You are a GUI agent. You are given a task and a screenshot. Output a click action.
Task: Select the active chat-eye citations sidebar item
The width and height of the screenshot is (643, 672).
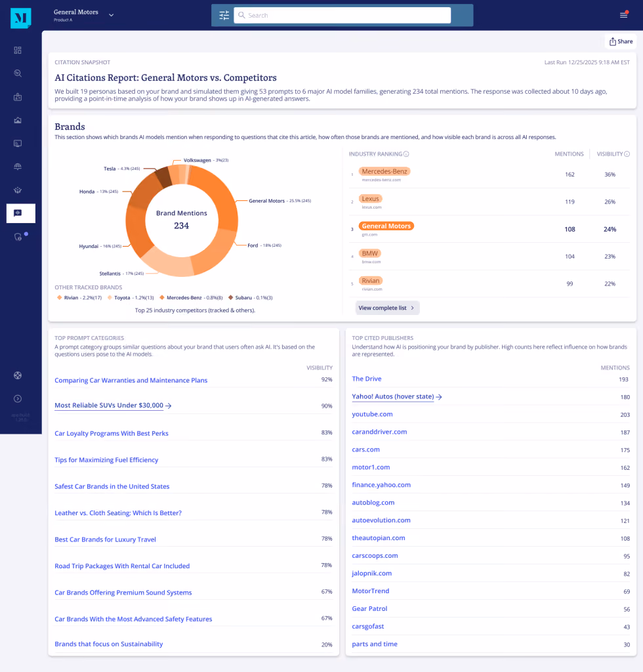coord(20,213)
